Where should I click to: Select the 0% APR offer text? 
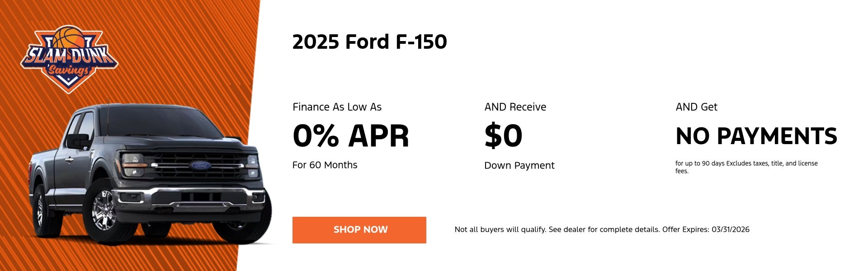pyautogui.click(x=350, y=136)
